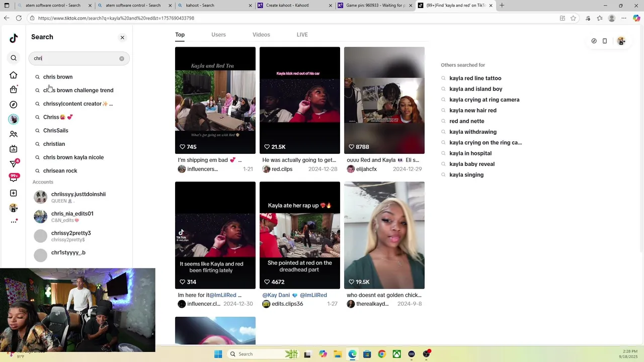Choose suggestion chrisean rock
Image resolution: width=644 pixels, height=362 pixels.
click(x=60, y=171)
